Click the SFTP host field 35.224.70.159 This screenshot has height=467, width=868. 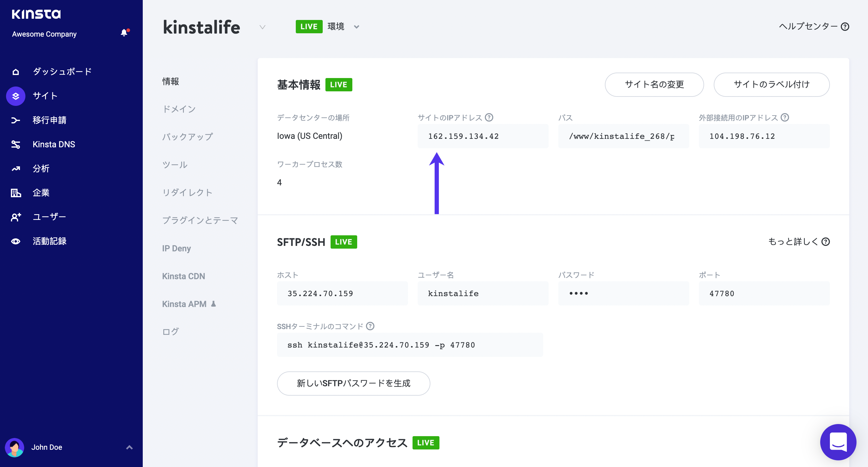342,293
